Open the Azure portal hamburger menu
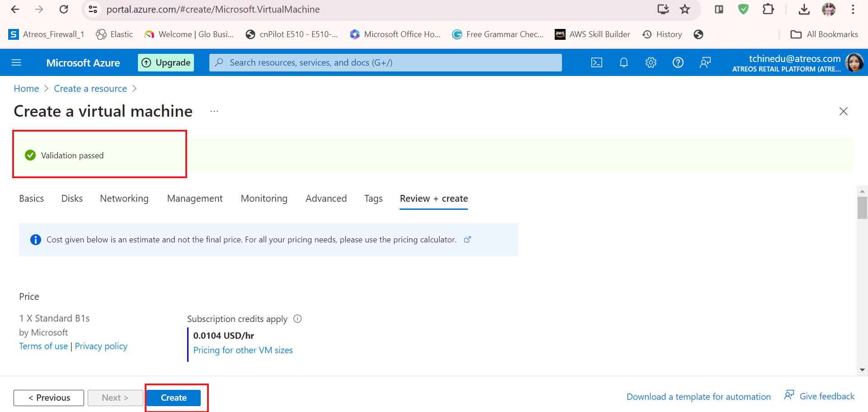Screen dimensions: 868x412 (16, 62)
